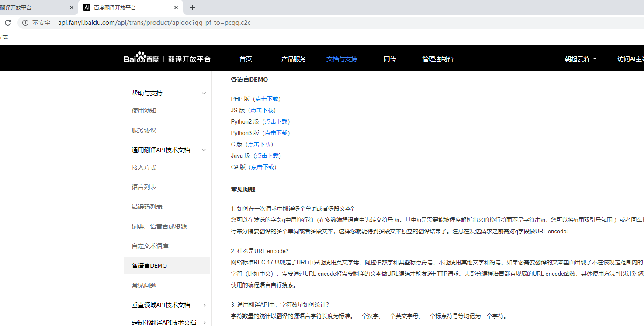Image resolution: width=644 pixels, height=326 pixels.
Task: Click the 不安全 security info icon
Action: (x=25, y=23)
